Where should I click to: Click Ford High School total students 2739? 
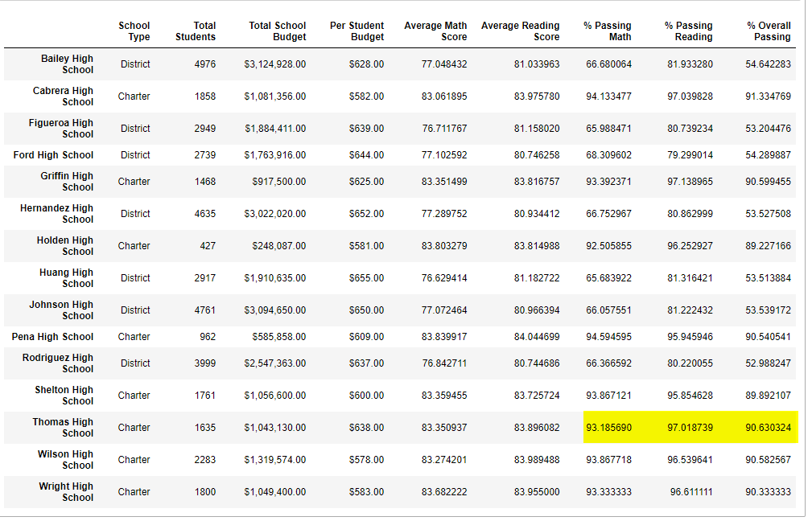205,155
